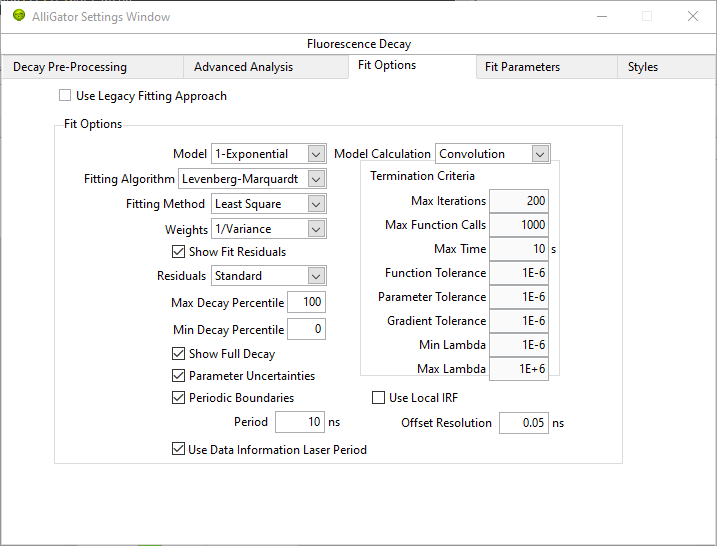Image resolution: width=717 pixels, height=546 pixels.
Task: Minimize the AlliGator Settings Window
Action: coord(602,16)
